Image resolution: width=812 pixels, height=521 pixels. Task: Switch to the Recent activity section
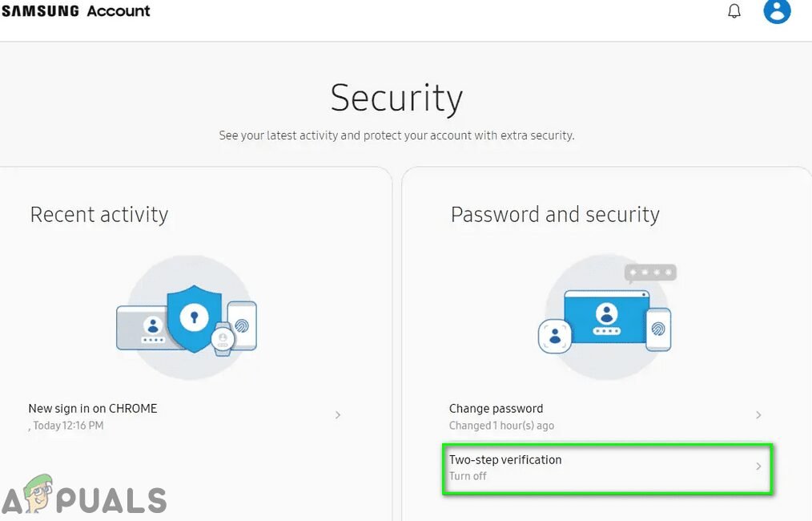98,214
